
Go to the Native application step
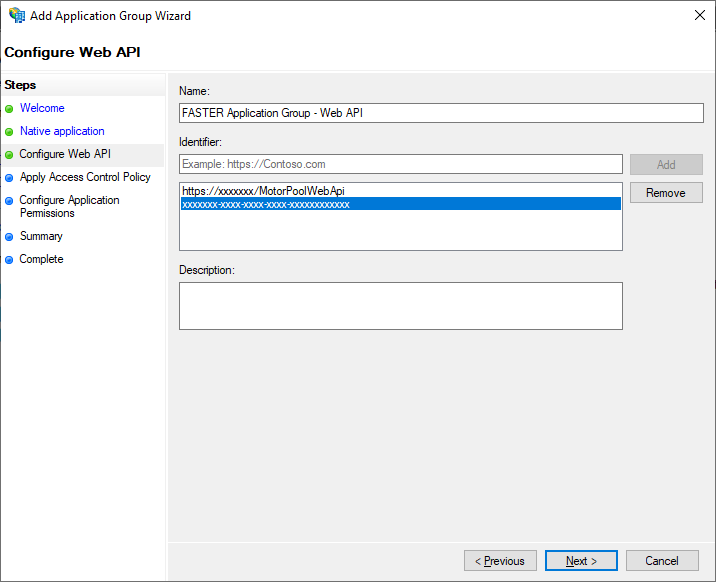62,131
